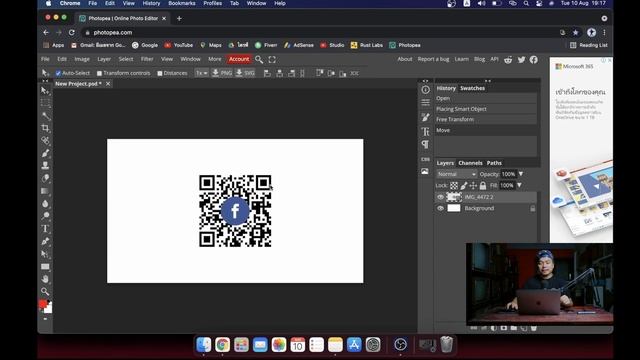This screenshot has height=360, width=640.
Task: Select the Brush tool
Action: click(x=45, y=153)
